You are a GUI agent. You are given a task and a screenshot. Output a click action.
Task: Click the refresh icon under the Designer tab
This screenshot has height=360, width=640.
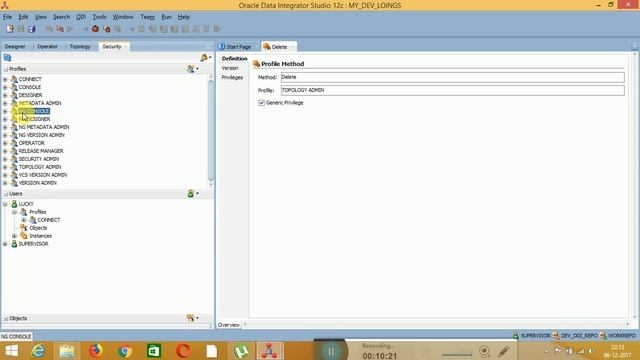pos(7,58)
